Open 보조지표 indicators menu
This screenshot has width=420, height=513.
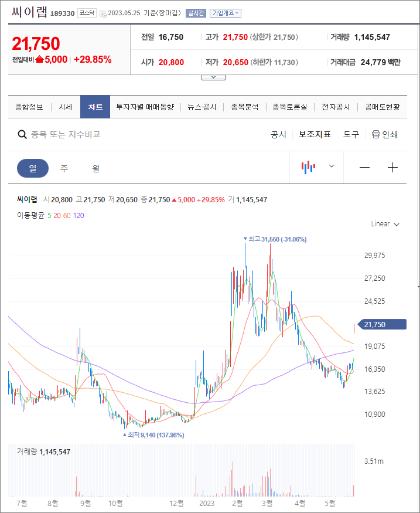(x=315, y=134)
